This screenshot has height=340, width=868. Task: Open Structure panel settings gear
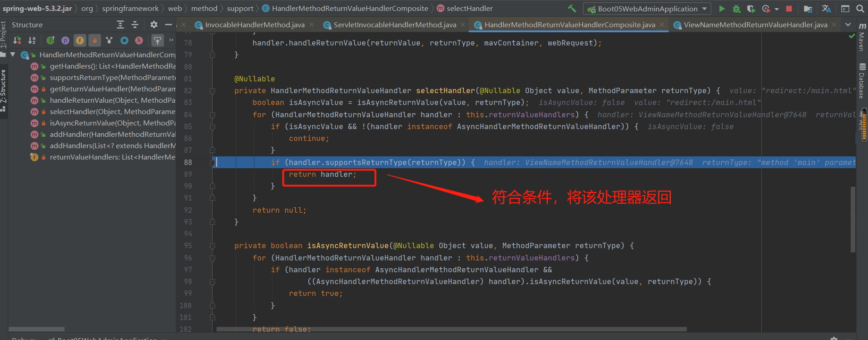coord(154,25)
